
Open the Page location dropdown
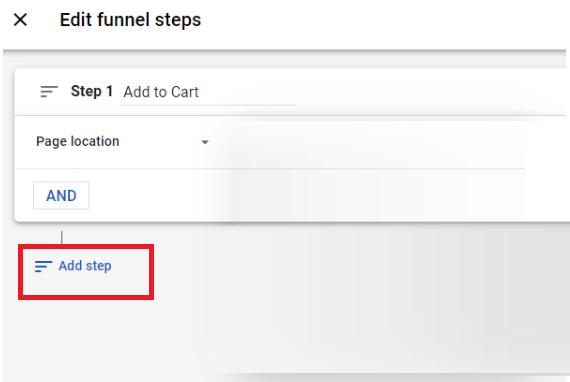[123, 141]
